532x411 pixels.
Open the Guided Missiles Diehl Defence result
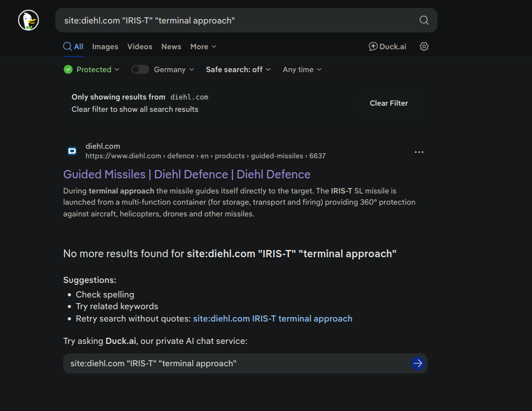187,174
